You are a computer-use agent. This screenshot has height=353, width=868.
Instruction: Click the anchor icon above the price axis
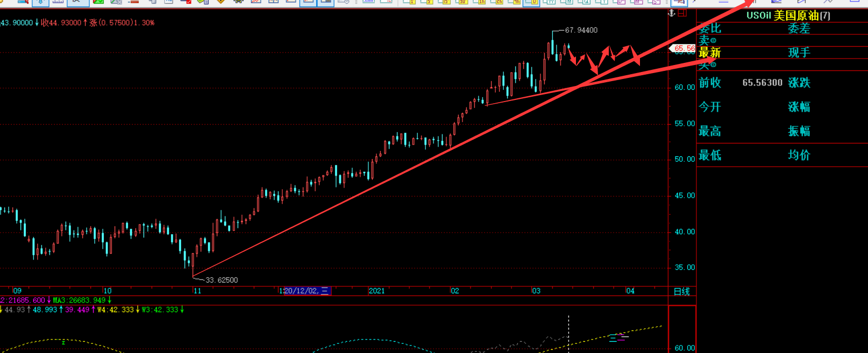tap(671, 13)
